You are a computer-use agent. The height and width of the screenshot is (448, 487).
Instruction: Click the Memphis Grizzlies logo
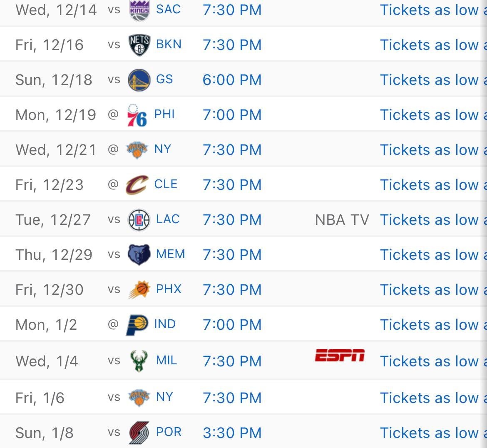pyautogui.click(x=139, y=255)
